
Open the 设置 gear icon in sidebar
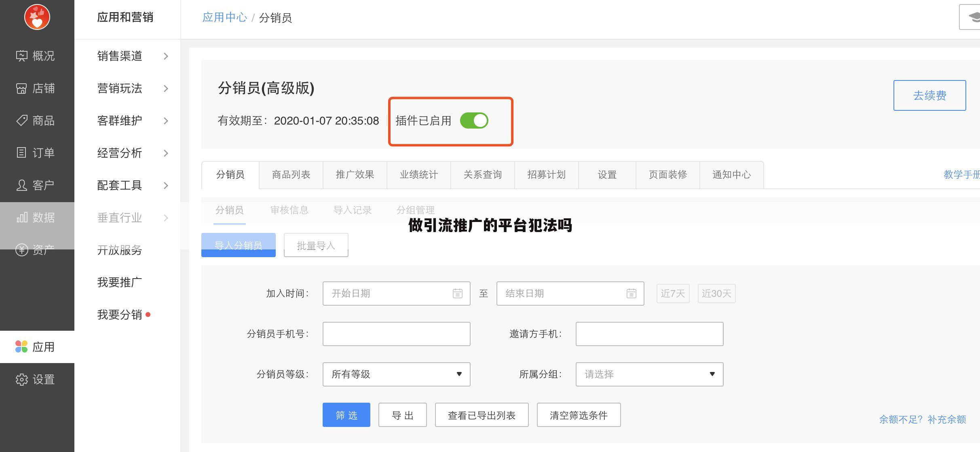coord(21,379)
